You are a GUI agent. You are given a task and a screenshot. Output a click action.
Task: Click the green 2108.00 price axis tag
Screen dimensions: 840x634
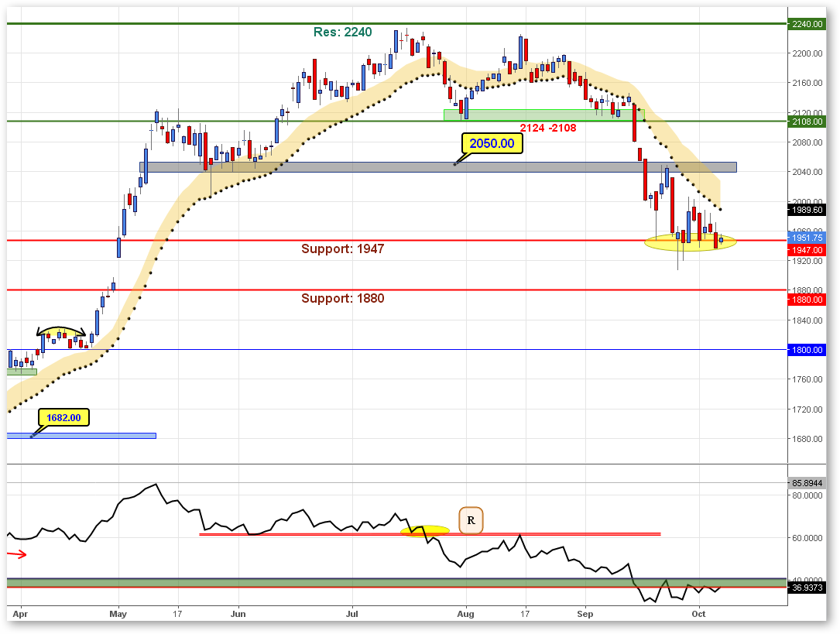[x=807, y=122]
